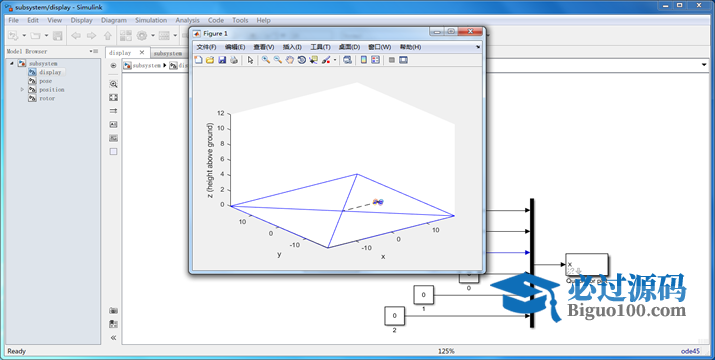The image size is (715, 360).
Task: Expand the position node in Model Browser
Action: 22,89
